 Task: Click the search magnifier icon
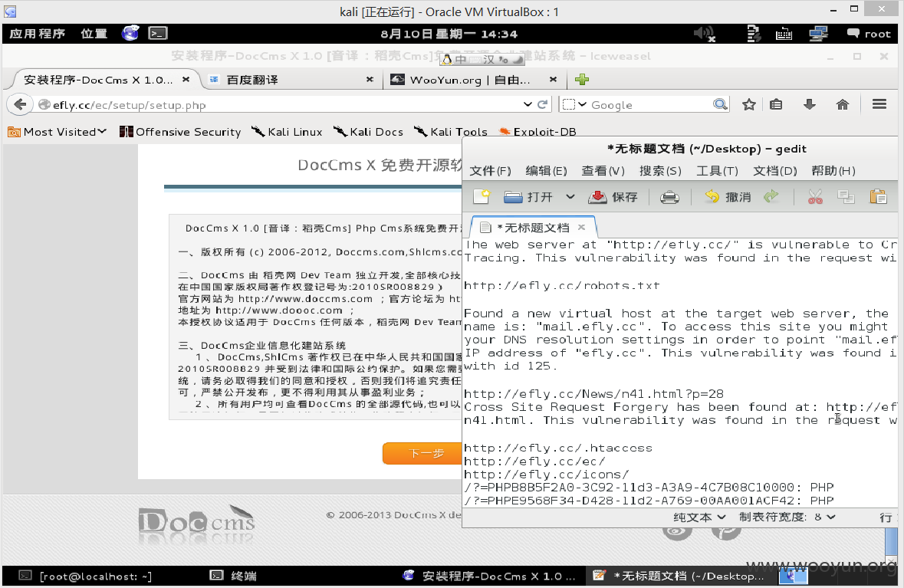[720, 104]
